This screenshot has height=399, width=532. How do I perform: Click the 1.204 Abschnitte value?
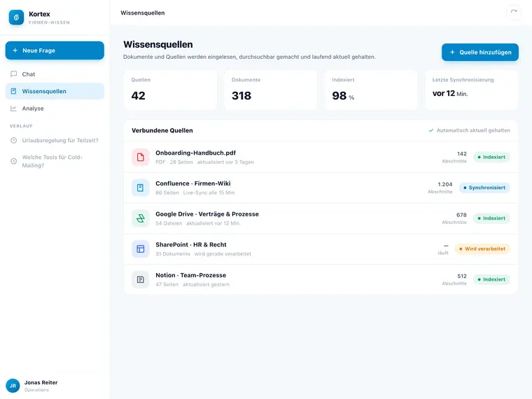[440, 188]
